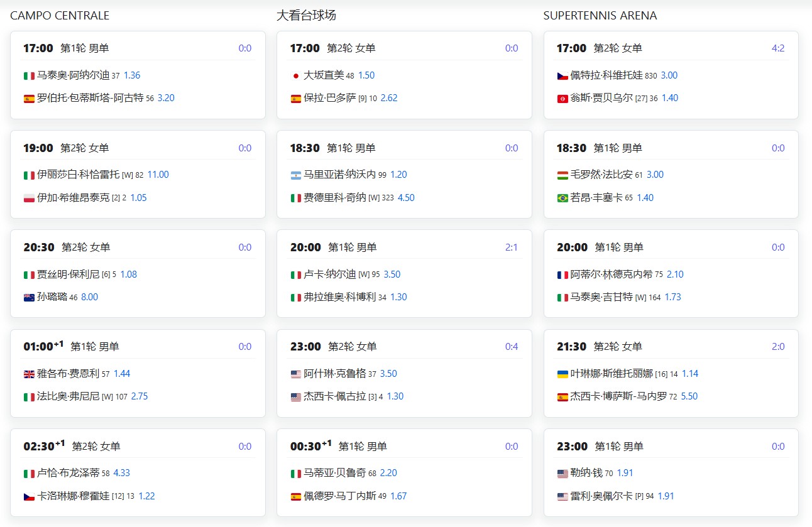Click the French flag beside 阿蒂尔·林德克内希
The height and width of the screenshot is (527, 812).
click(562, 274)
